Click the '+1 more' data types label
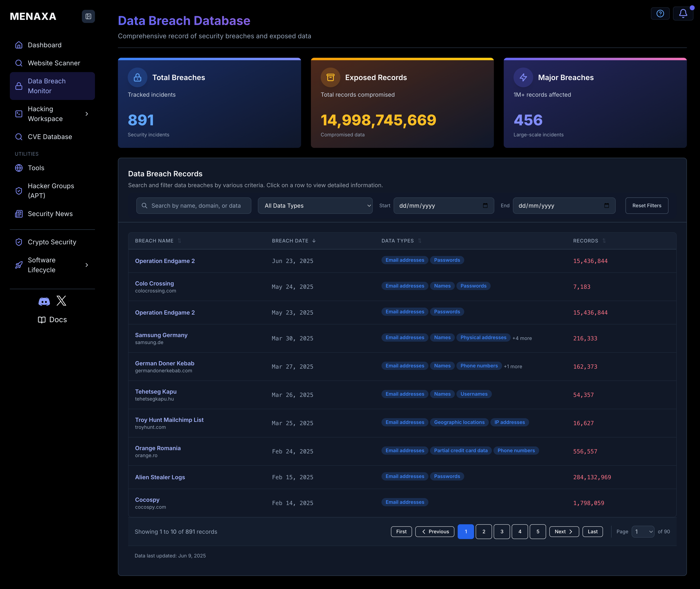Viewport: 700px width, 589px height. (x=513, y=367)
